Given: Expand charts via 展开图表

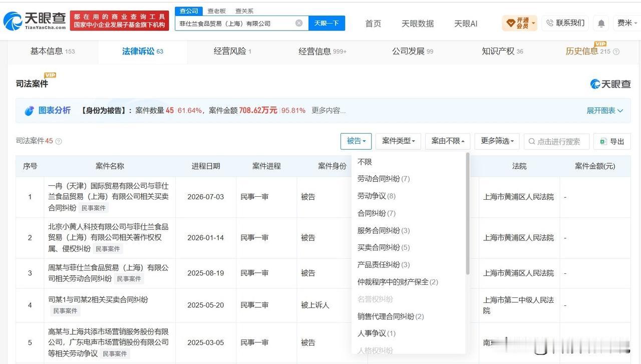Looking at the screenshot, I should tap(604, 111).
